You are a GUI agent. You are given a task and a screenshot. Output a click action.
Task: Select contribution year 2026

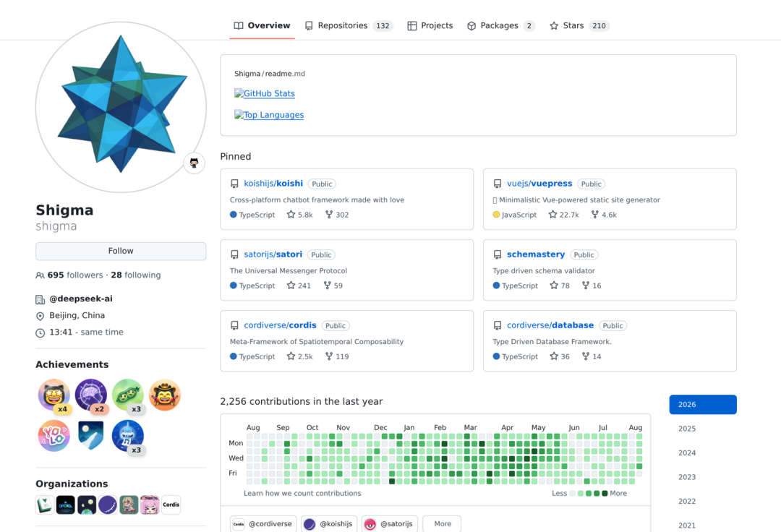[703, 405]
